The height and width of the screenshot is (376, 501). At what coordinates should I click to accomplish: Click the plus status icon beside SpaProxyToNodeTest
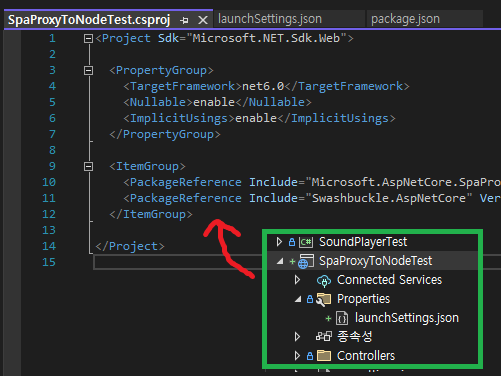point(292,262)
